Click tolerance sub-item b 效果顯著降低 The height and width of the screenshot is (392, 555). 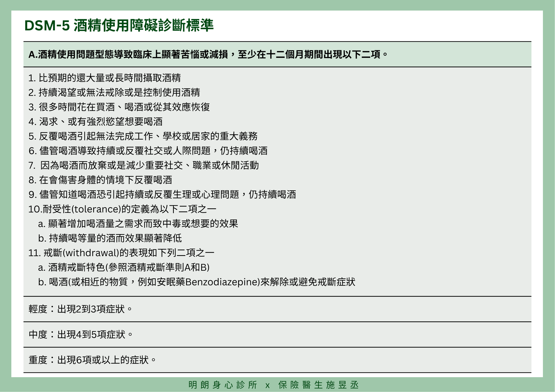(x=110, y=238)
